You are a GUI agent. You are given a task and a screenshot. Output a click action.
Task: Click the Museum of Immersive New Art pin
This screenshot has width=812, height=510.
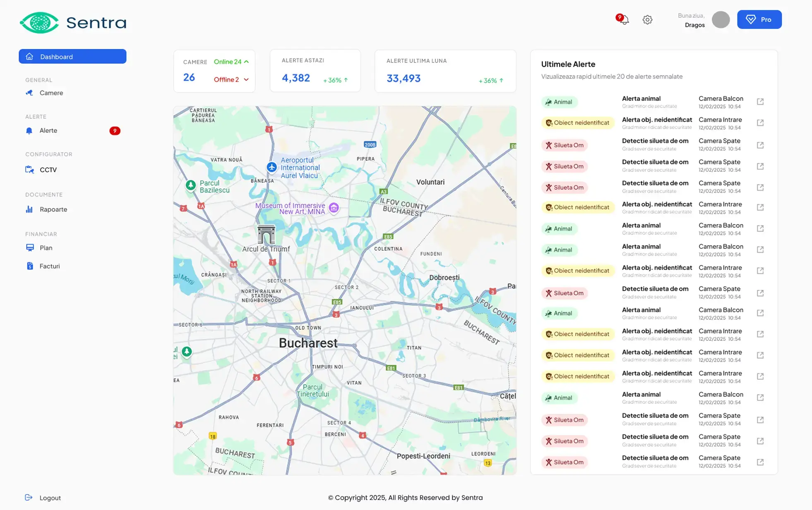[334, 208]
